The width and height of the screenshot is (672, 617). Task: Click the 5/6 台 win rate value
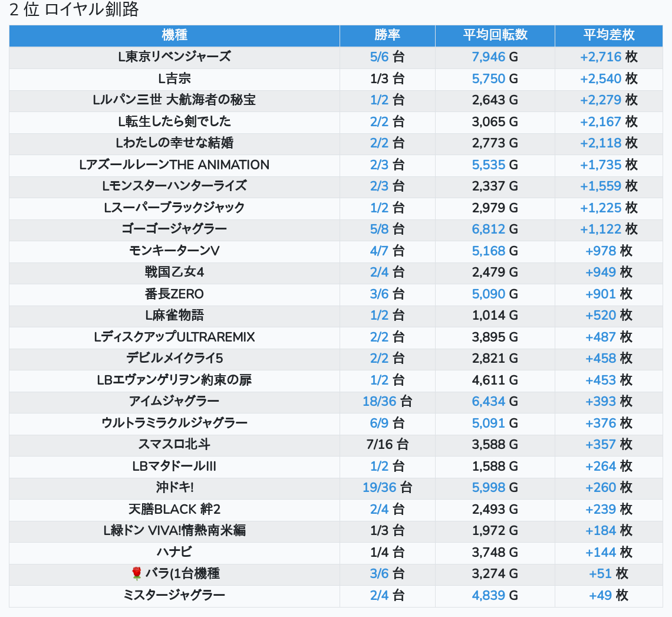(387, 57)
